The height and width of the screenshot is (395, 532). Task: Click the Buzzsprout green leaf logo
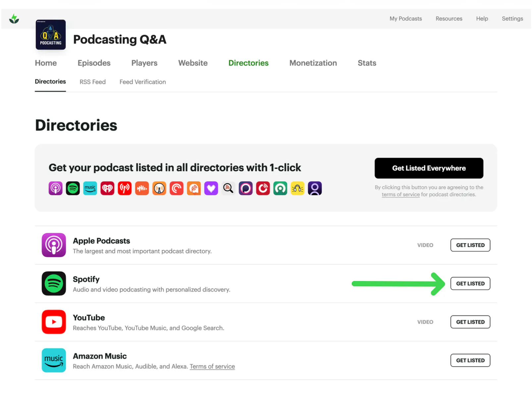pos(14,19)
